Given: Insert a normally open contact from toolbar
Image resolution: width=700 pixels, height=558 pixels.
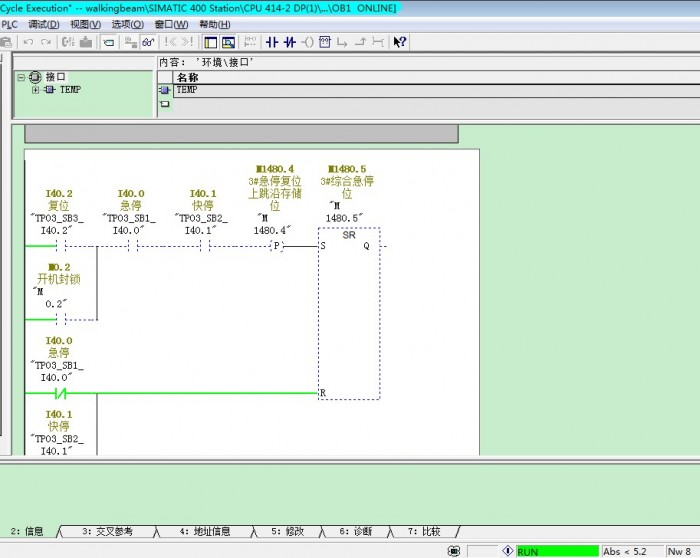Looking at the screenshot, I should [x=271, y=42].
